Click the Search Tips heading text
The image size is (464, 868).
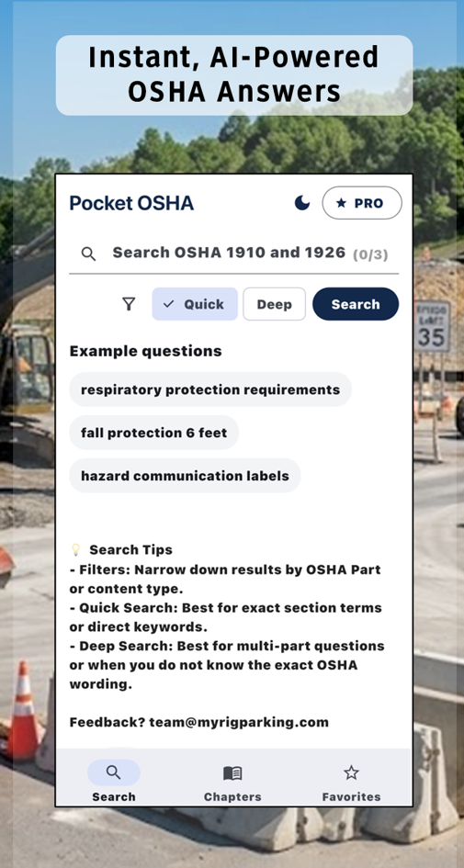[130, 549]
